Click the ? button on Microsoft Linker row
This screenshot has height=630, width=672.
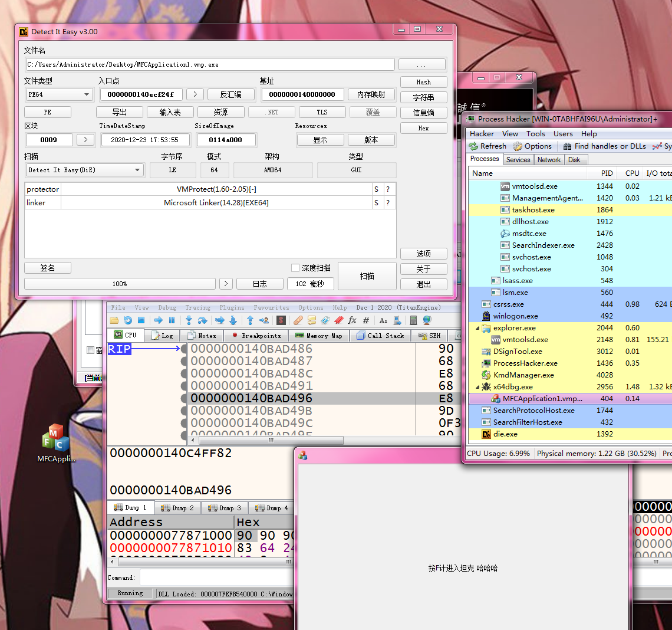click(x=388, y=202)
